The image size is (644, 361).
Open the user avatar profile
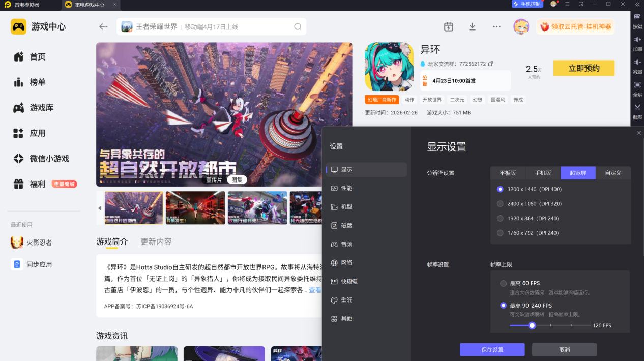pos(521,26)
